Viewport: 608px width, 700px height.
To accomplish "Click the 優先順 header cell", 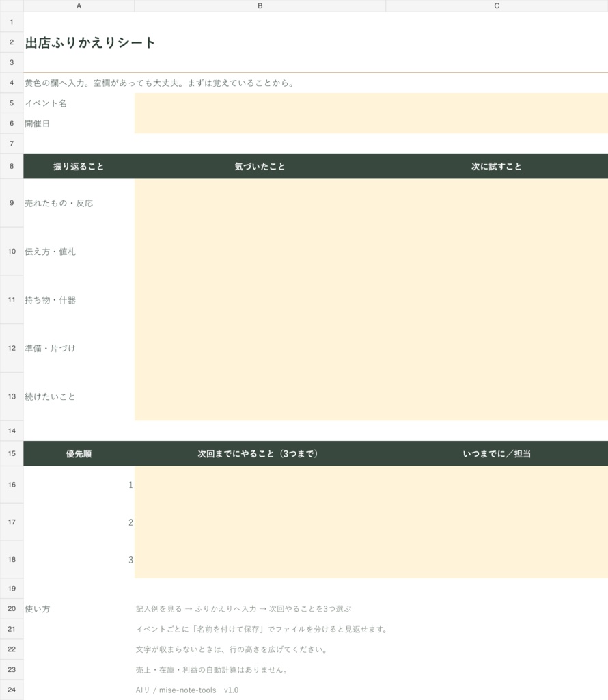I will [79, 454].
